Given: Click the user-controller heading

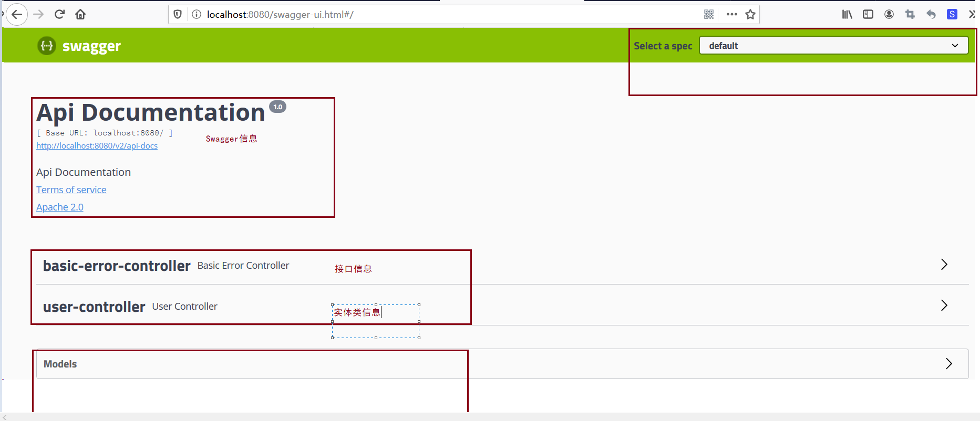Looking at the screenshot, I should 94,307.
